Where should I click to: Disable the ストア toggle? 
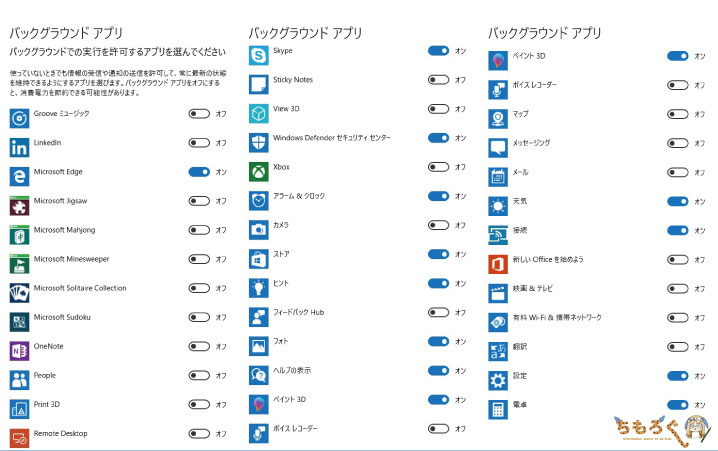(439, 254)
